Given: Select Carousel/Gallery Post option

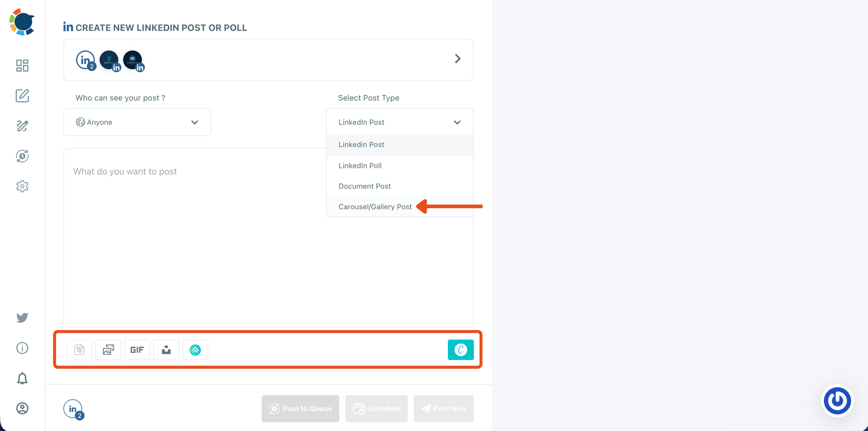Looking at the screenshot, I should [x=375, y=206].
